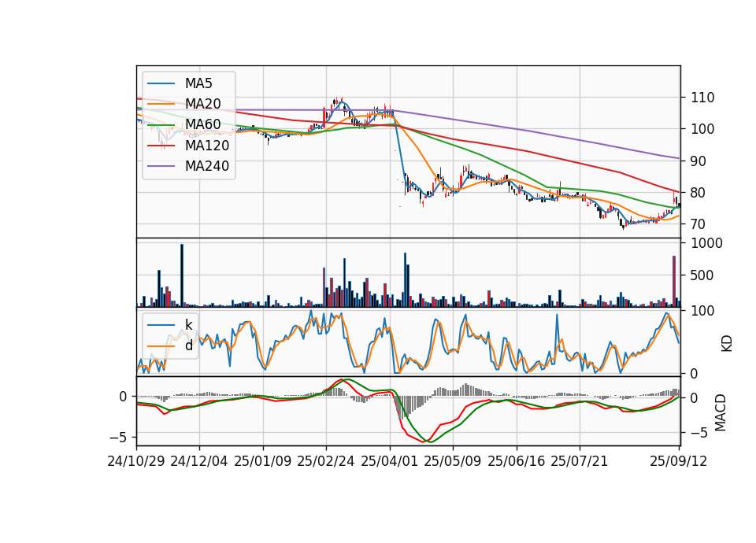Screen dimensions: 756x543
Task: Click the price axis label 80
Action: [x=699, y=193]
